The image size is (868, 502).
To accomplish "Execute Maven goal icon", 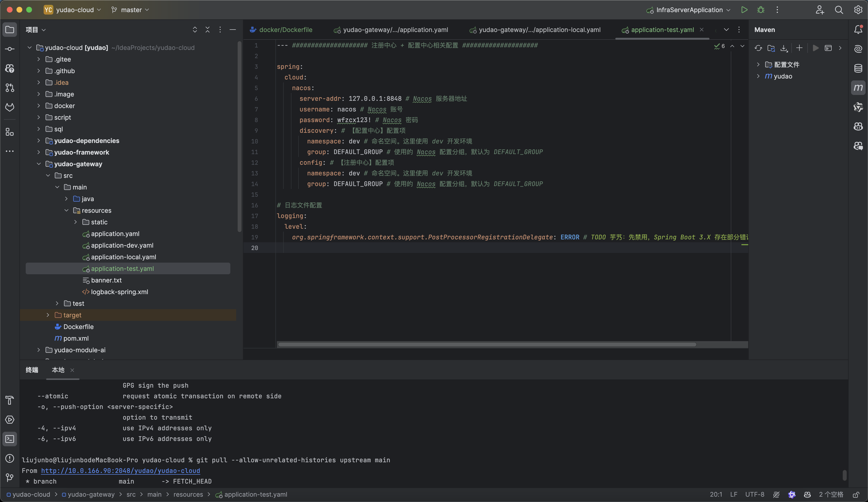I will pyautogui.click(x=828, y=48).
